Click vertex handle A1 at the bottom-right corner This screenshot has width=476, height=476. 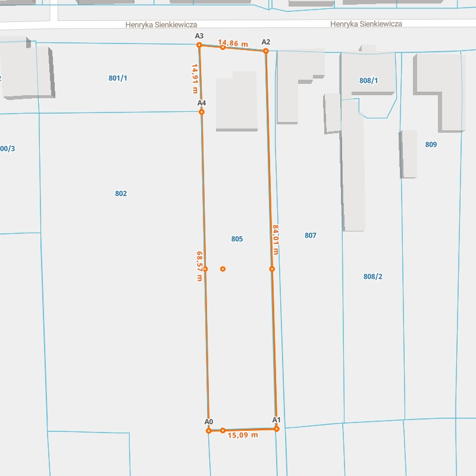pyautogui.click(x=277, y=428)
